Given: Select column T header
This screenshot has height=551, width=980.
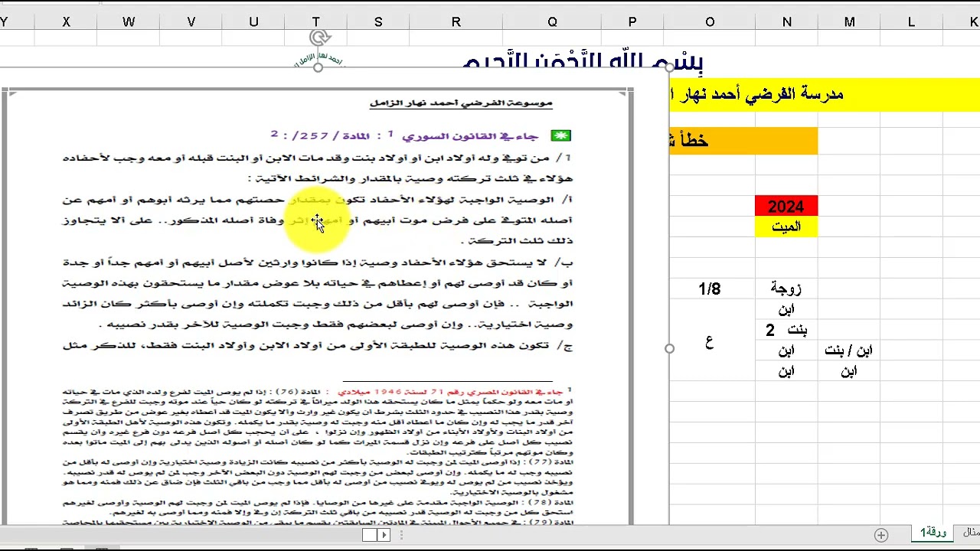Looking at the screenshot, I should click(315, 22).
